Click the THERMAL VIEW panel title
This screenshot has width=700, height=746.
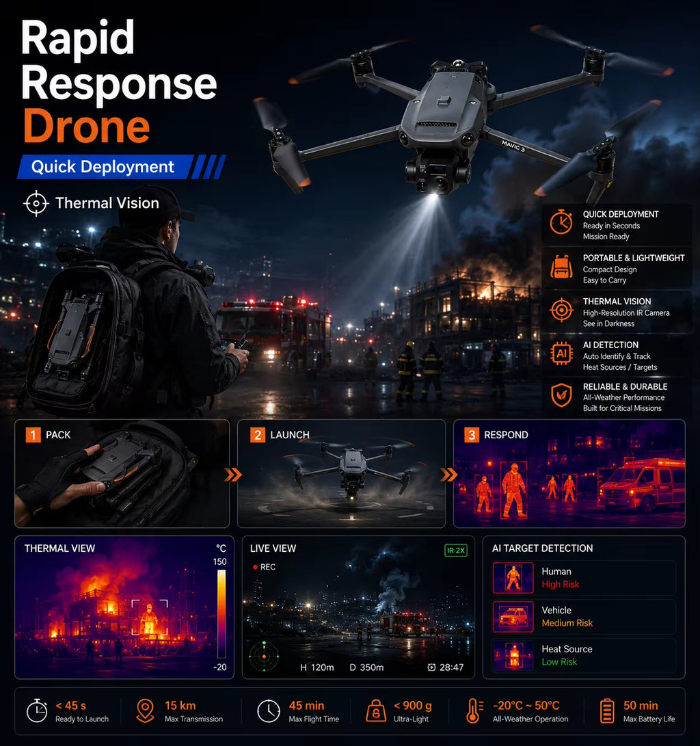coord(59,548)
